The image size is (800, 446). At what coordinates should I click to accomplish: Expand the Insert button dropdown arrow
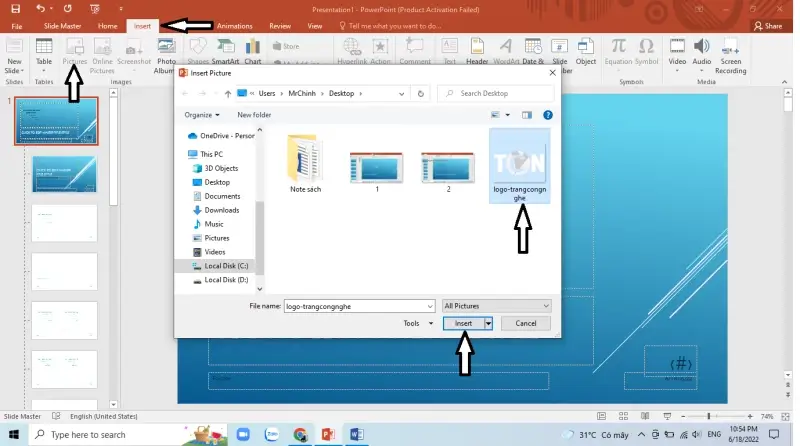[488, 323]
